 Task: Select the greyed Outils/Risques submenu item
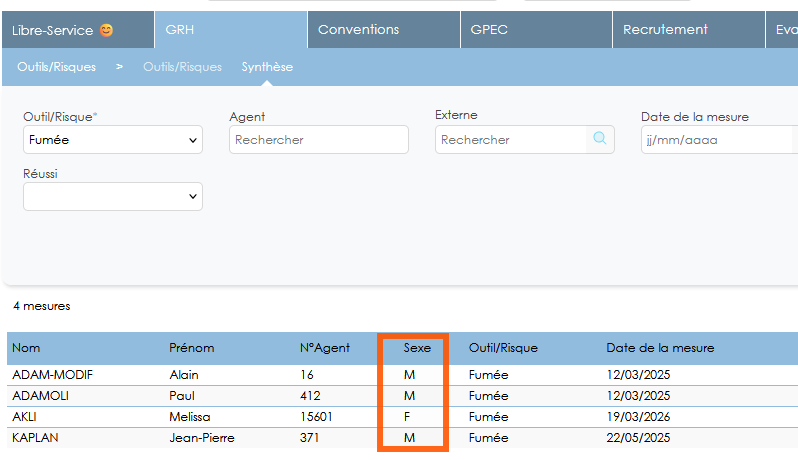tap(182, 67)
